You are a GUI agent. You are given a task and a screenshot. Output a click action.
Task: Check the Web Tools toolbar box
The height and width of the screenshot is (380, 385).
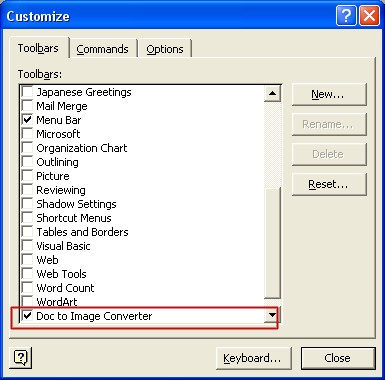click(x=27, y=273)
